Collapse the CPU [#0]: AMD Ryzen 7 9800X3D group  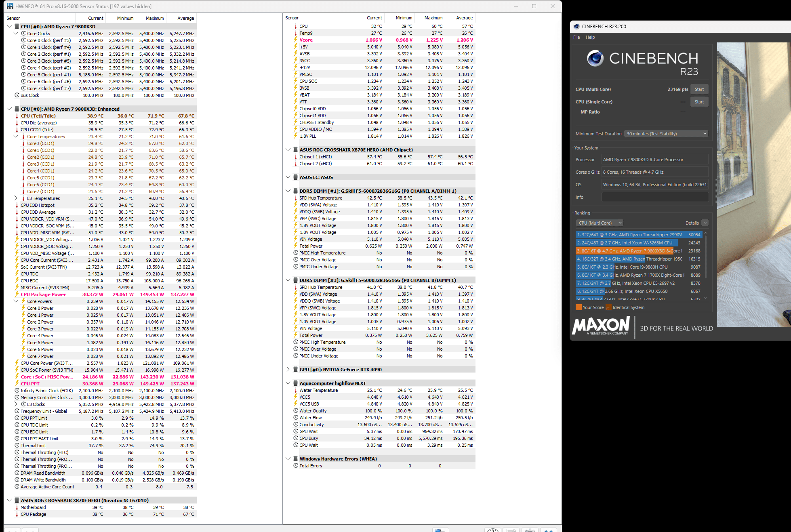(9, 27)
